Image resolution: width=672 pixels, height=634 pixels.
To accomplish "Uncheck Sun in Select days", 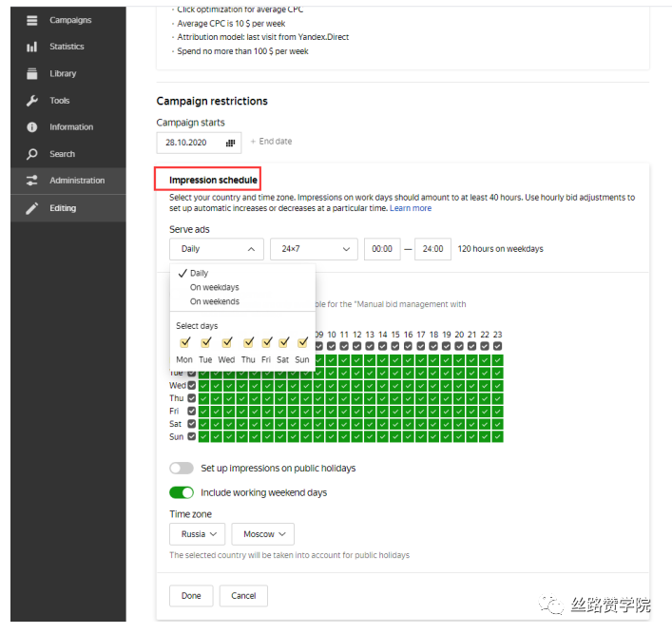I will pyautogui.click(x=302, y=342).
